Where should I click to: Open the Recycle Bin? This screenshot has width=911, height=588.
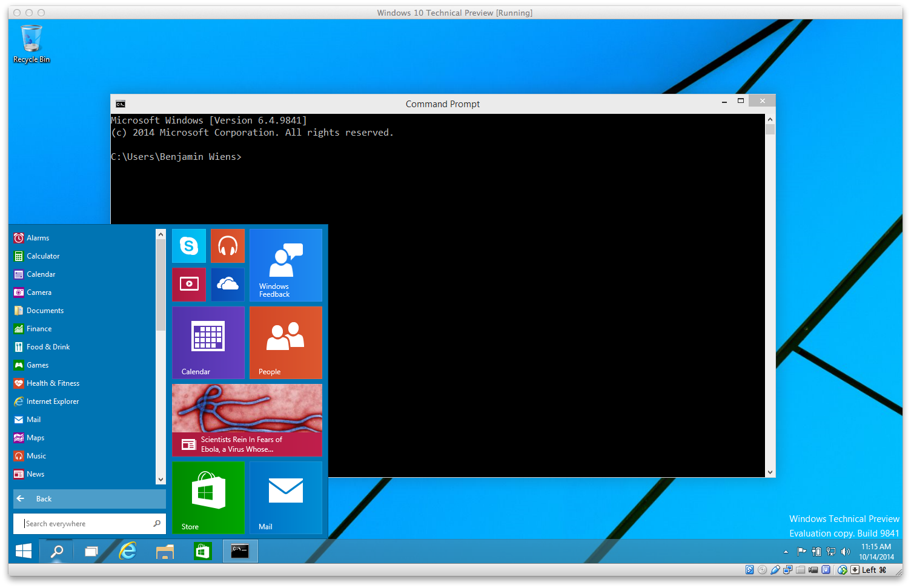[x=31, y=44]
